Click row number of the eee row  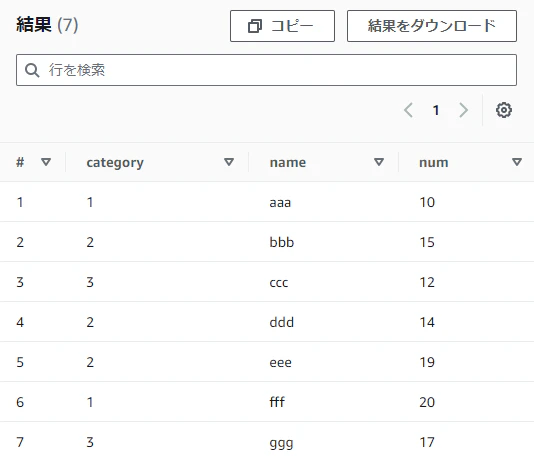20,362
